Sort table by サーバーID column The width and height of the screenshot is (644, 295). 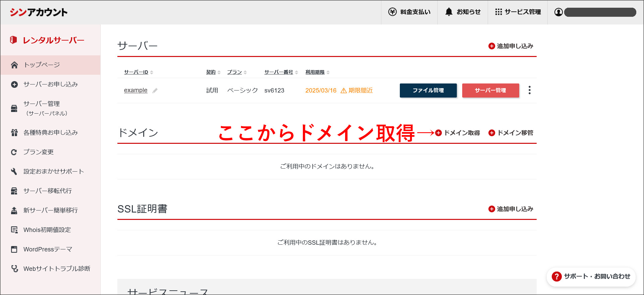point(138,72)
